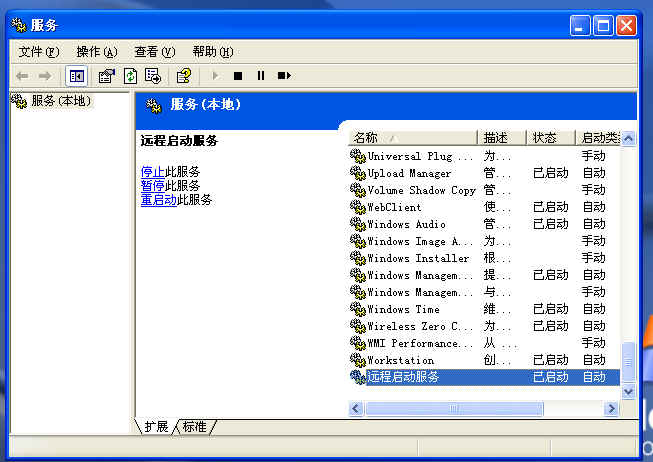653x462 pixels.
Task: Click the Refresh toolbar icon
Action: pos(130,76)
